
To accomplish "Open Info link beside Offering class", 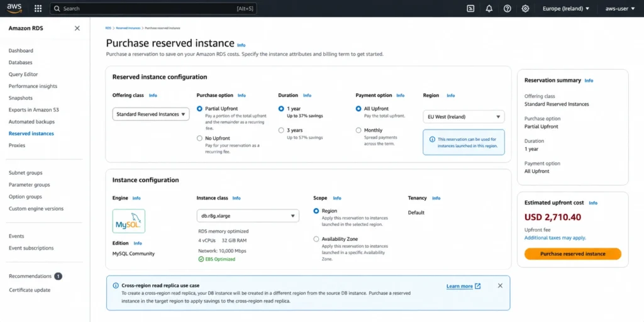I will click(153, 96).
